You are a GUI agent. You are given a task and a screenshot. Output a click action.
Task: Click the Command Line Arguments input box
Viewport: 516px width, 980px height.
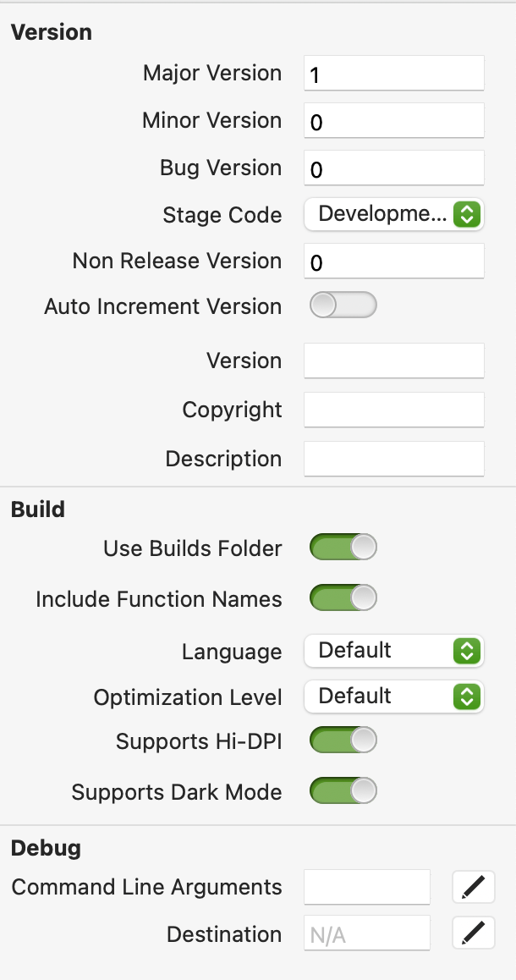pos(366,886)
